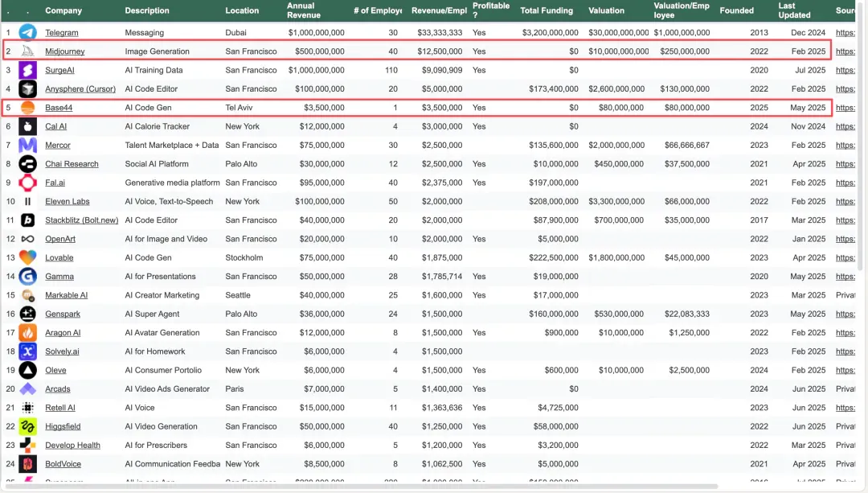Select the Company column header
Viewport: 868px width, 493px height.
63,10
